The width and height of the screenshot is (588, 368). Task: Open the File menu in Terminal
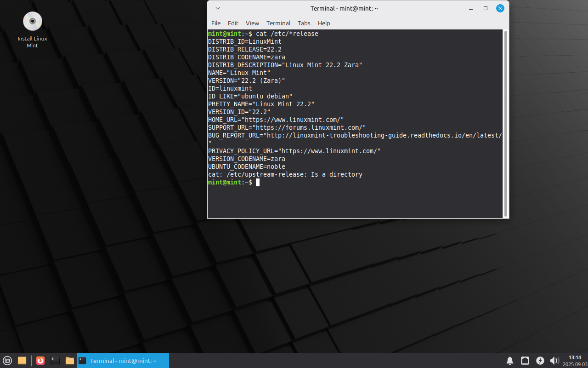tap(216, 23)
